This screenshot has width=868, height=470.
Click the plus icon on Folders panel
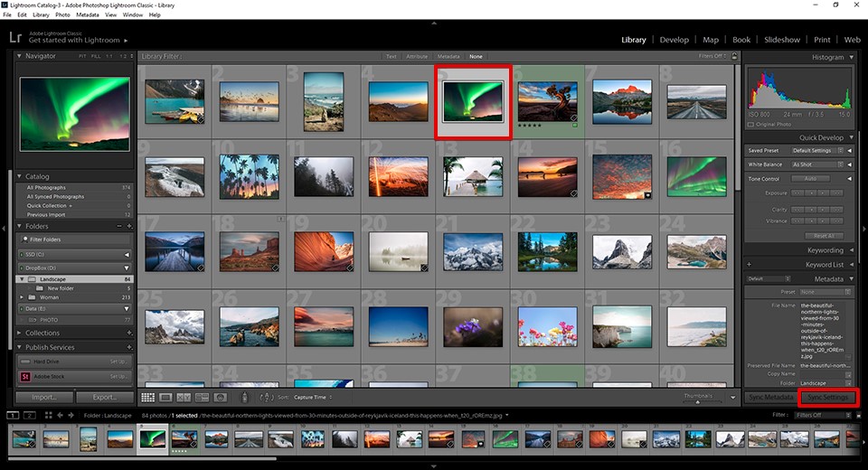tap(129, 226)
